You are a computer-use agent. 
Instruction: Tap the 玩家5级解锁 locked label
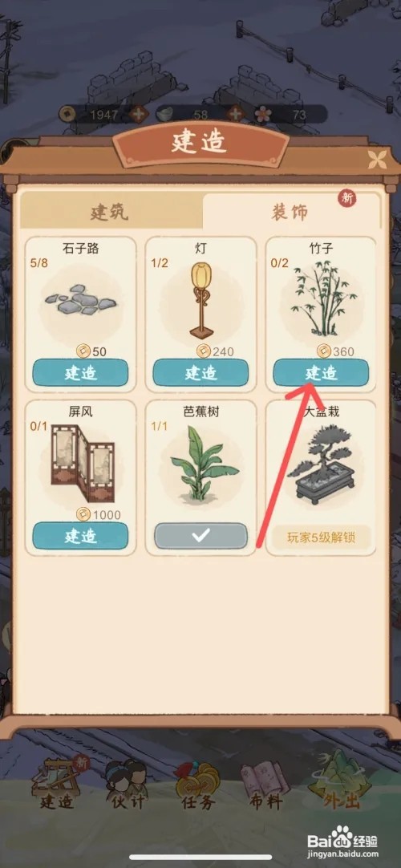tap(321, 537)
